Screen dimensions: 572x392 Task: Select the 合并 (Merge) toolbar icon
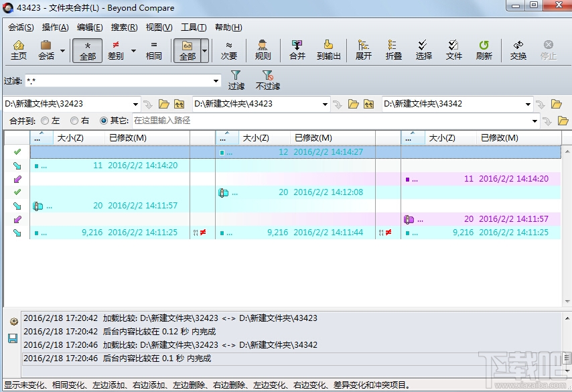[297, 50]
